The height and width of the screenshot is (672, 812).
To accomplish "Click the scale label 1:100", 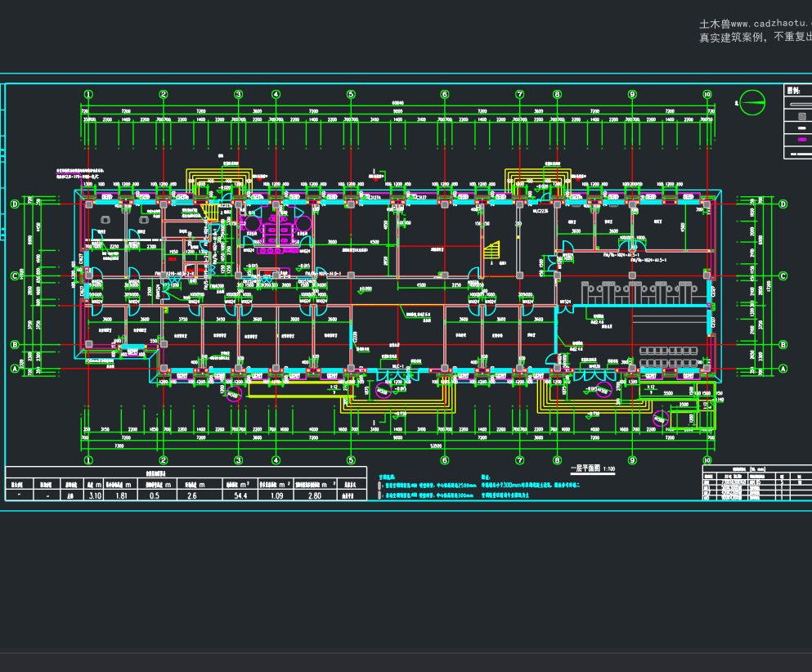I will tap(609, 469).
